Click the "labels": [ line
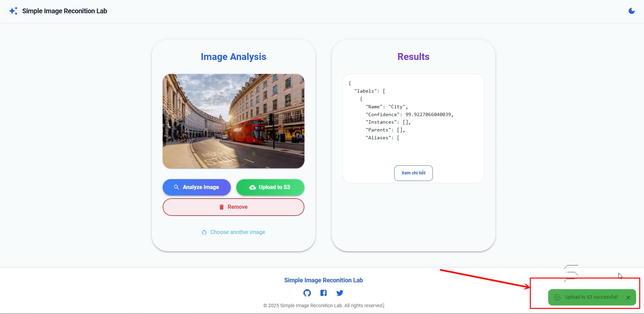Screen dimensions: 644x314 point(370,91)
